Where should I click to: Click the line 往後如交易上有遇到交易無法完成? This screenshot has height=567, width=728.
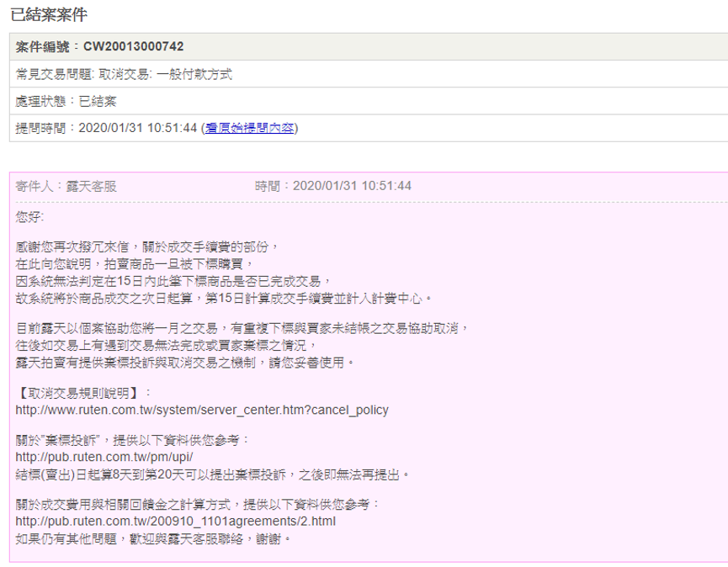coord(166,346)
